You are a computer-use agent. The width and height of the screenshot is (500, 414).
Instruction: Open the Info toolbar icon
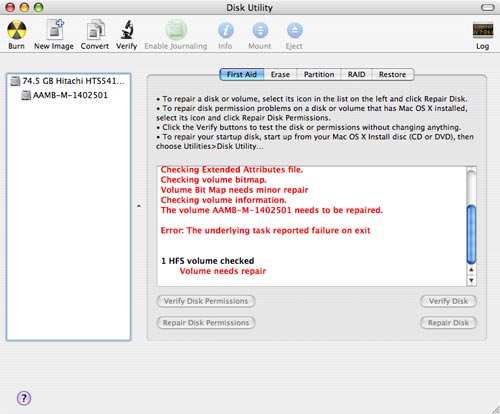click(x=226, y=31)
